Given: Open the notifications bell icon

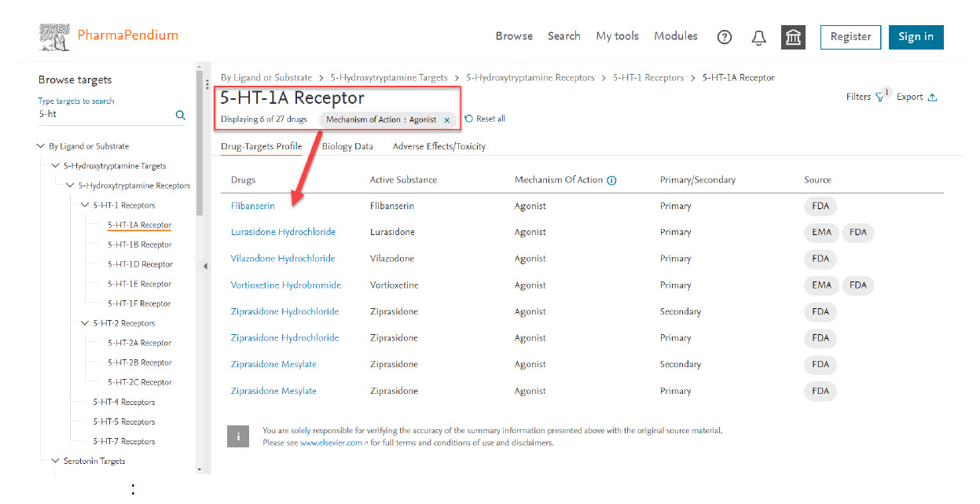Looking at the screenshot, I should point(758,37).
